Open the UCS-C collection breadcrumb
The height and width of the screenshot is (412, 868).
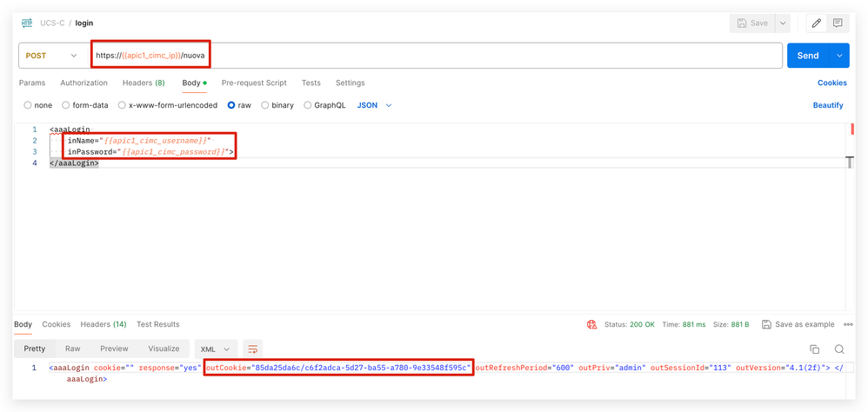[x=52, y=23]
